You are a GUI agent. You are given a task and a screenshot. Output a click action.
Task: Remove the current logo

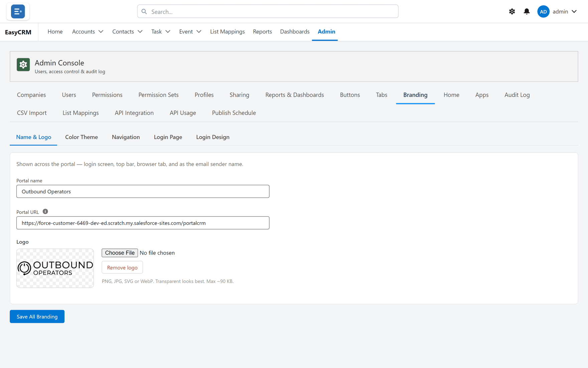(x=122, y=267)
